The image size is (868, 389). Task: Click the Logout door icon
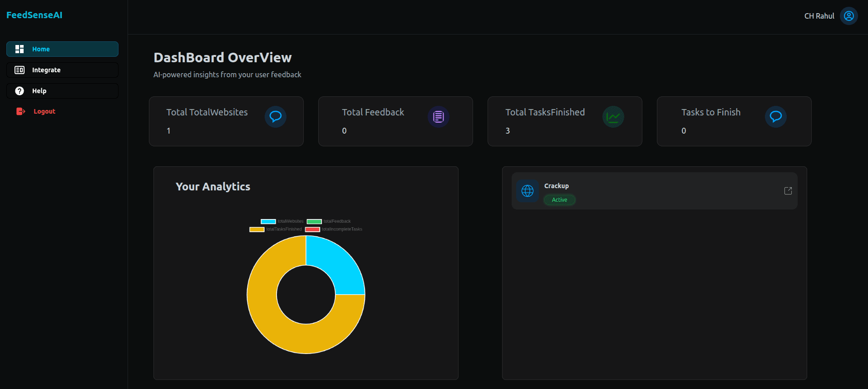click(20, 111)
